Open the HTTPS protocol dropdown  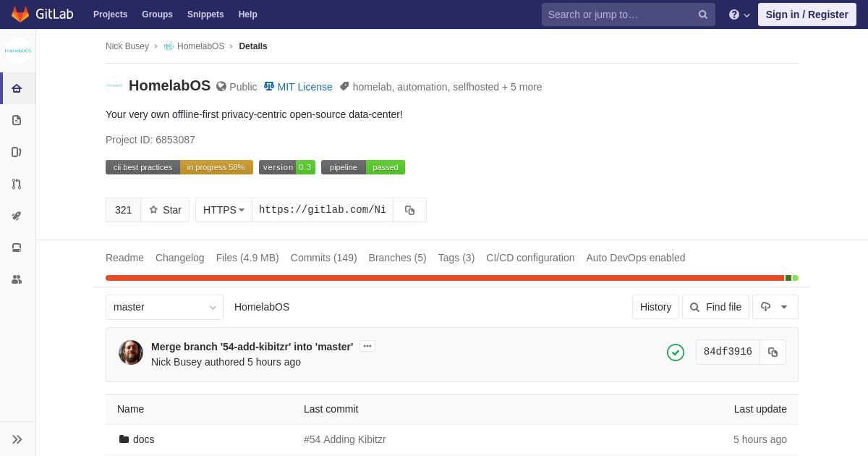[x=224, y=210]
